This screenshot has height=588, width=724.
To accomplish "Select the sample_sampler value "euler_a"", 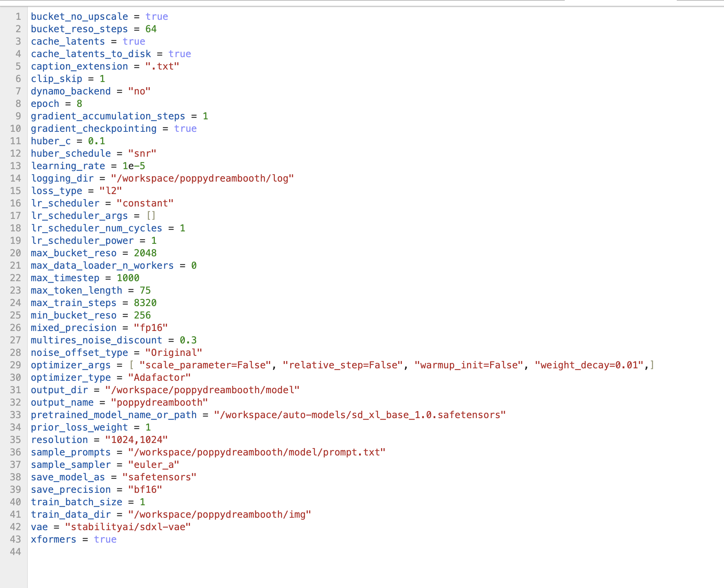I will pyautogui.click(x=153, y=465).
